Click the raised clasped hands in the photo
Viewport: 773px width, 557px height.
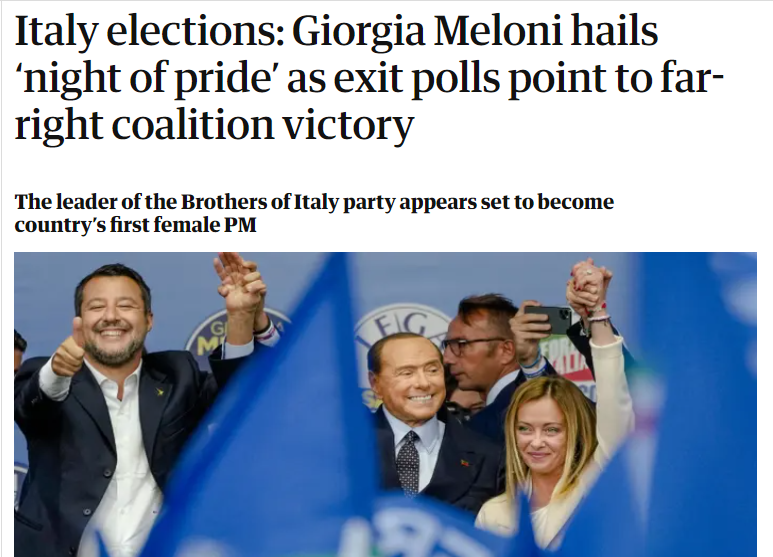(x=588, y=286)
